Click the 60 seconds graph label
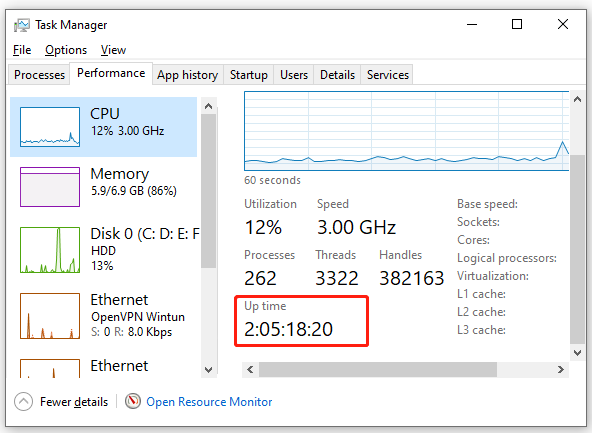Screen dimensions: 592x433 (x=272, y=180)
